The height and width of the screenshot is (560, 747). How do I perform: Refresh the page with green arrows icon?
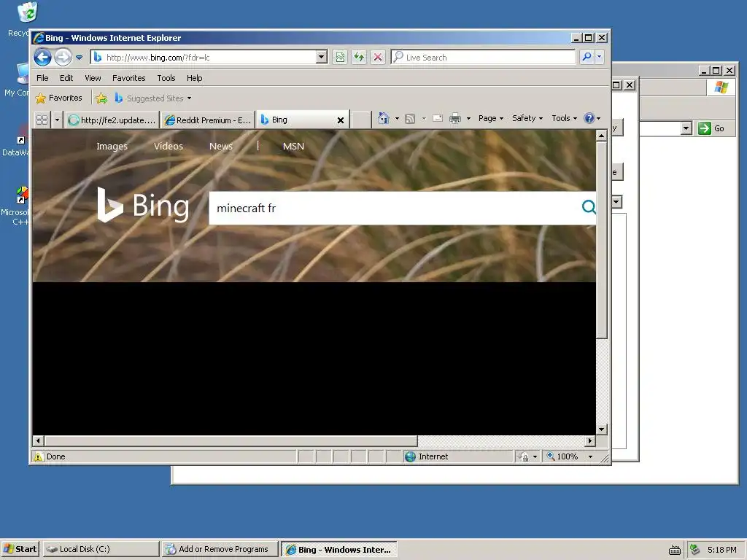tap(359, 58)
